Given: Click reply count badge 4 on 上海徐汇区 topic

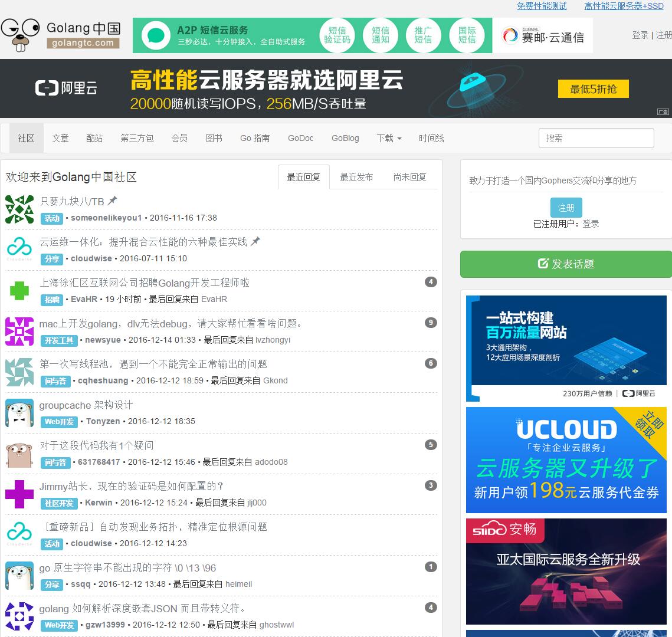Looking at the screenshot, I should point(431,282).
